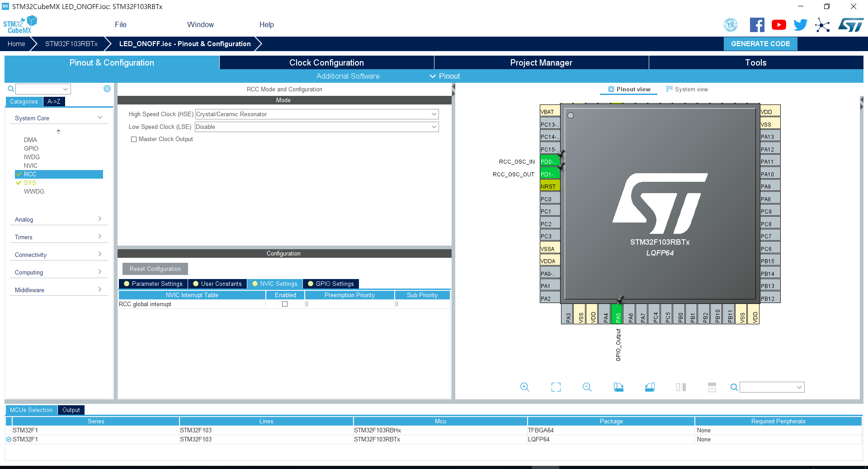Viewport: 868px width, 469px height.
Task: Click the Reset Configuration button
Action: click(x=155, y=269)
